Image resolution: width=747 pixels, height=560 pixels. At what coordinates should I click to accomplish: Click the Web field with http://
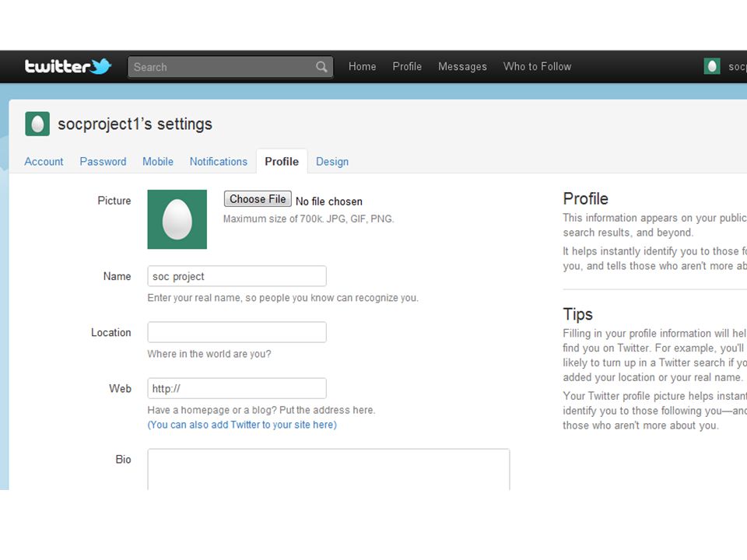(237, 389)
